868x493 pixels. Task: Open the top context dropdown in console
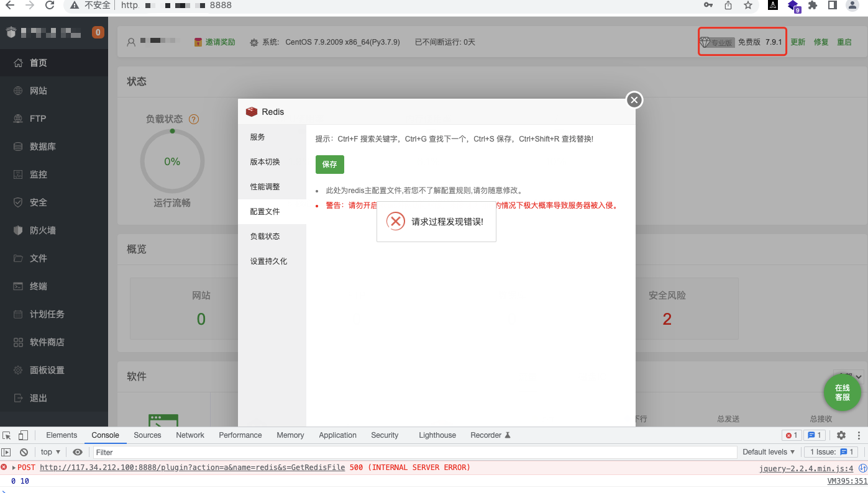tap(50, 452)
